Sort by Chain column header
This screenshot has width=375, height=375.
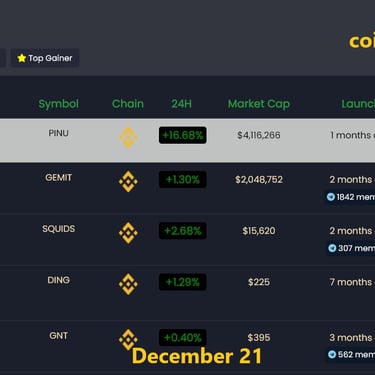[128, 104]
